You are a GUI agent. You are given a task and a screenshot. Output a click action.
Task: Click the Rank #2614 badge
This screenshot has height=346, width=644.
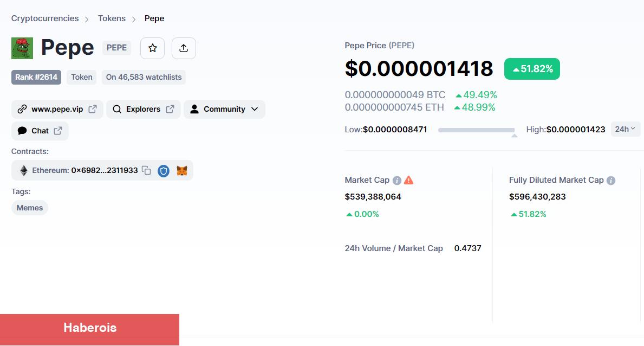(x=36, y=77)
